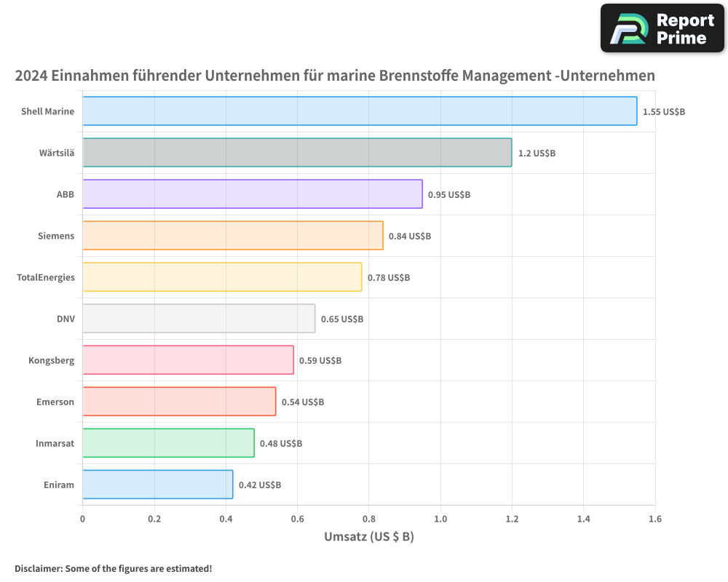728x582 pixels.
Task: Click the Emerson red bar
Action: 178,402
